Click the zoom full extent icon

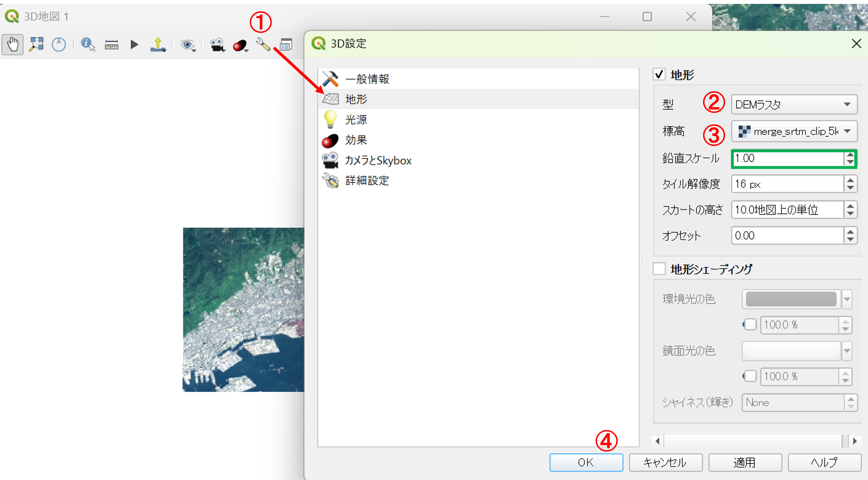[x=36, y=44]
